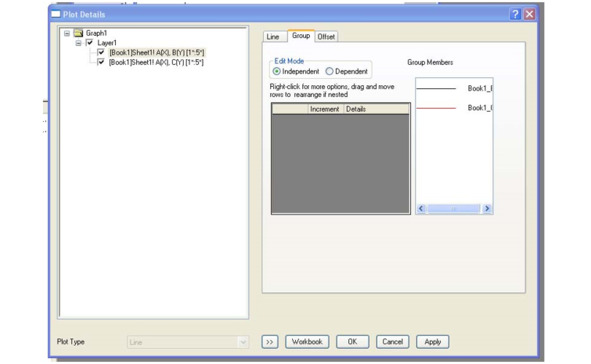
Task: Click the Workbook button
Action: tap(307, 342)
